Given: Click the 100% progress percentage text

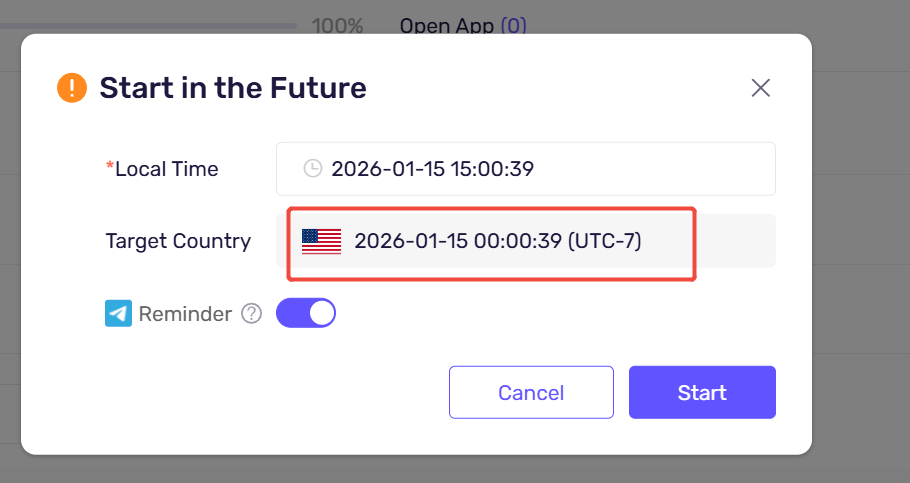Looking at the screenshot, I should 337,26.
